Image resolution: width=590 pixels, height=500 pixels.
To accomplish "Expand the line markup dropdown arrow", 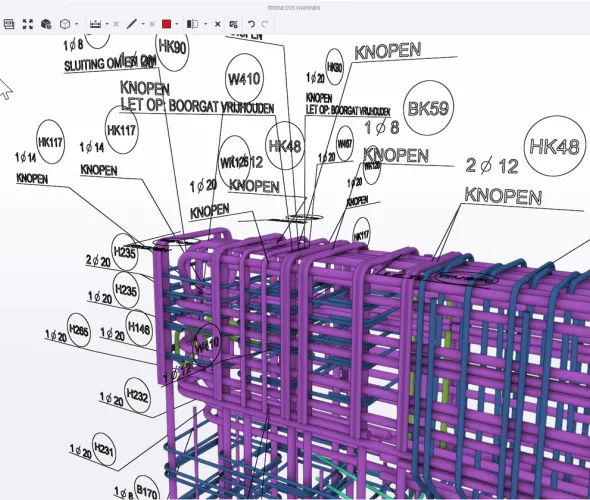I will [x=143, y=24].
